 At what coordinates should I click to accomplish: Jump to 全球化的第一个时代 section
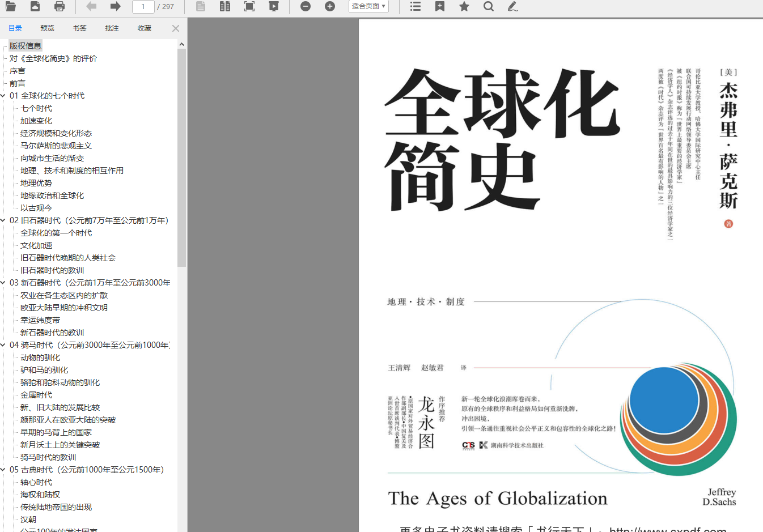click(56, 233)
